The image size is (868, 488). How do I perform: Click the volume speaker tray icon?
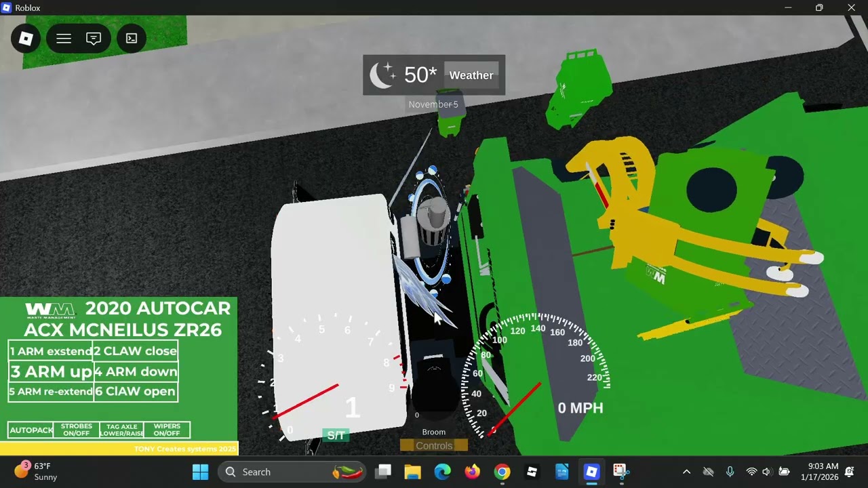click(767, 472)
